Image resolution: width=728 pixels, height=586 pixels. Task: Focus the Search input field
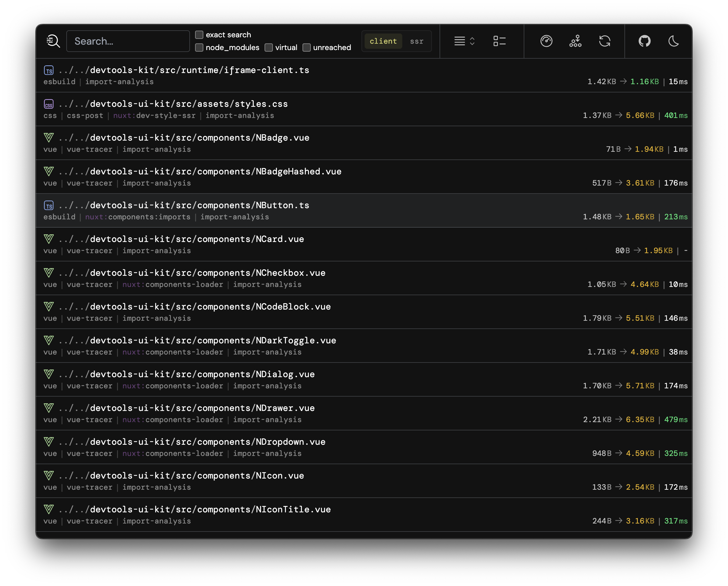[128, 41]
